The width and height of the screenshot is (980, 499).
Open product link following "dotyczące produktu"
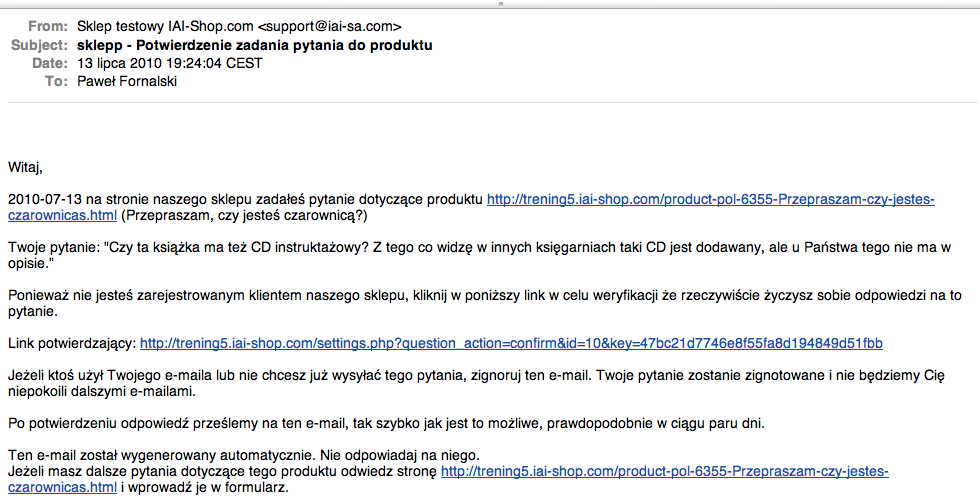tap(710, 199)
